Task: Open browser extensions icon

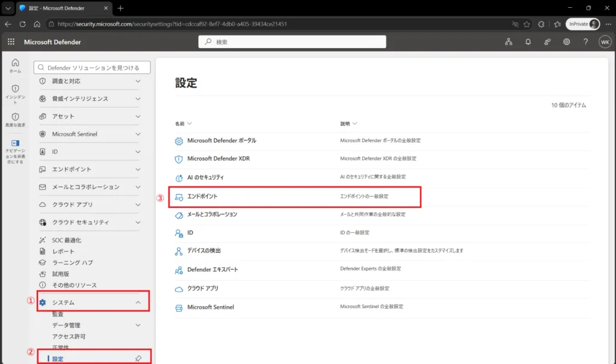Action: coord(541,24)
